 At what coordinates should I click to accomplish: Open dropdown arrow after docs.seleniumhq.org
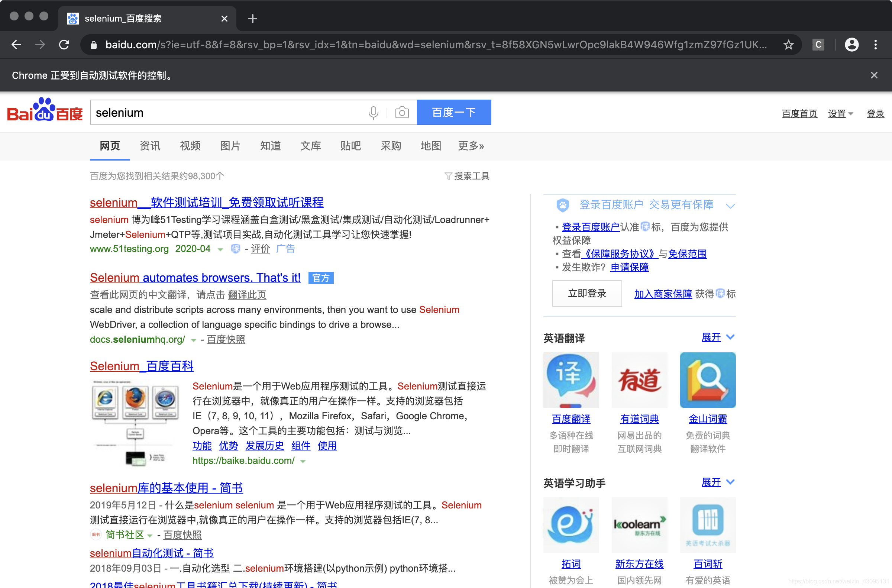(194, 340)
